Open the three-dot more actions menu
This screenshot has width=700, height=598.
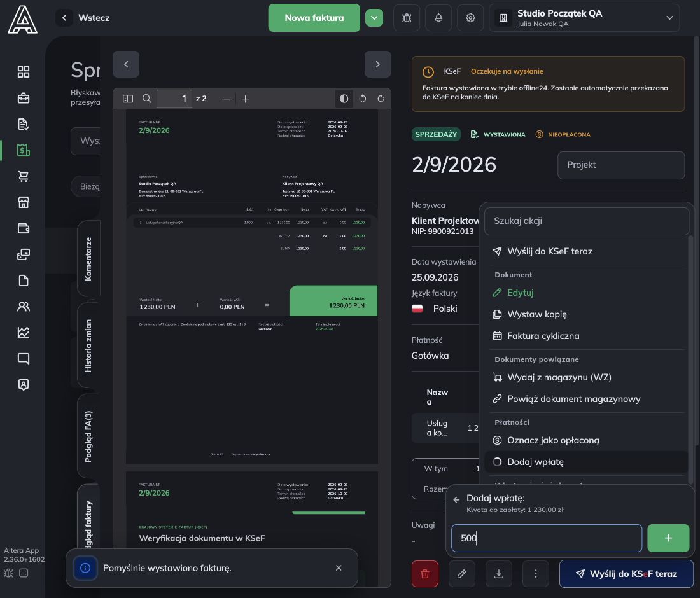pos(536,574)
